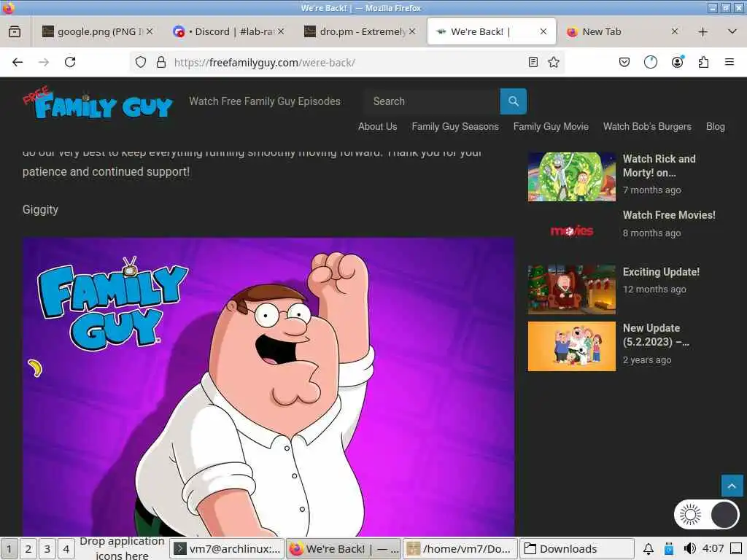The height and width of the screenshot is (560, 747).
Task: Switch to the dro.pm tab
Action: (x=358, y=32)
